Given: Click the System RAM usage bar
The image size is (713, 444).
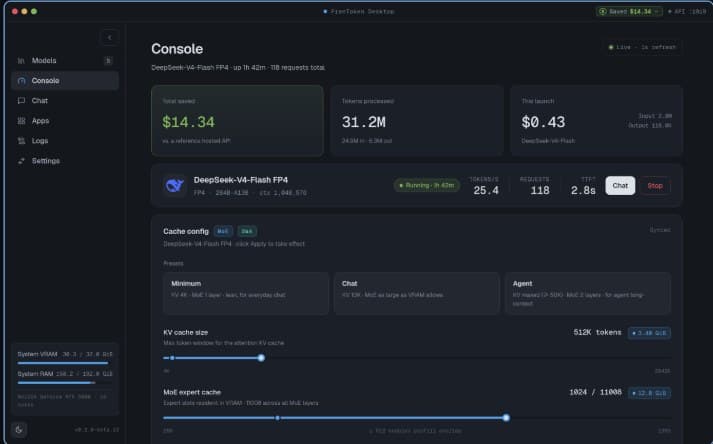Looking at the screenshot, I should [65, 383].
